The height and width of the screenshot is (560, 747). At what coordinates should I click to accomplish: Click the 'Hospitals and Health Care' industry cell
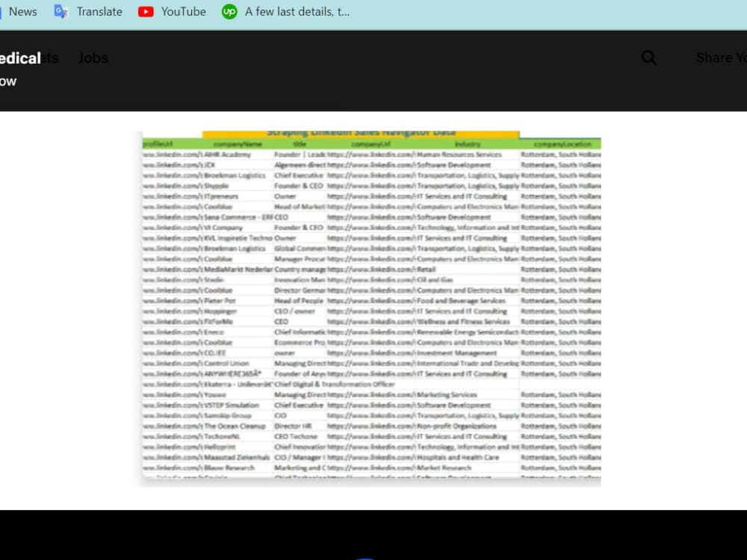pos(458,458)
